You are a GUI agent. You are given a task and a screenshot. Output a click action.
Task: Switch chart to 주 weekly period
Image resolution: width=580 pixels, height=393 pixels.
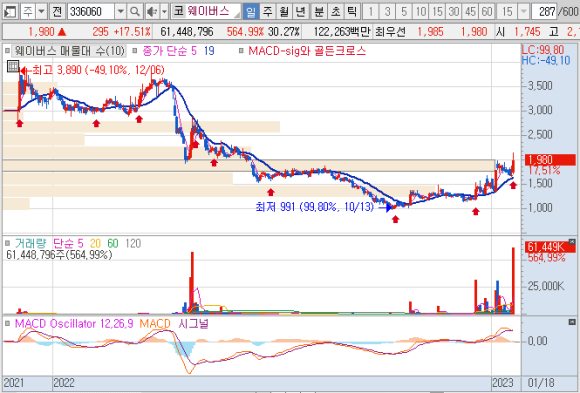pos(267,11)
